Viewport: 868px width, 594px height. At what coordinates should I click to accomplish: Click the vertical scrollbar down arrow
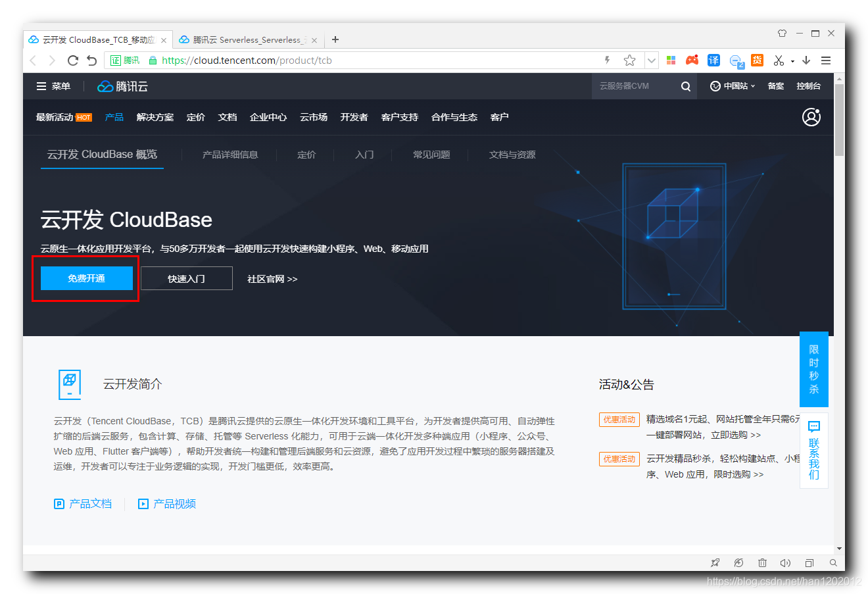[839, 548]
